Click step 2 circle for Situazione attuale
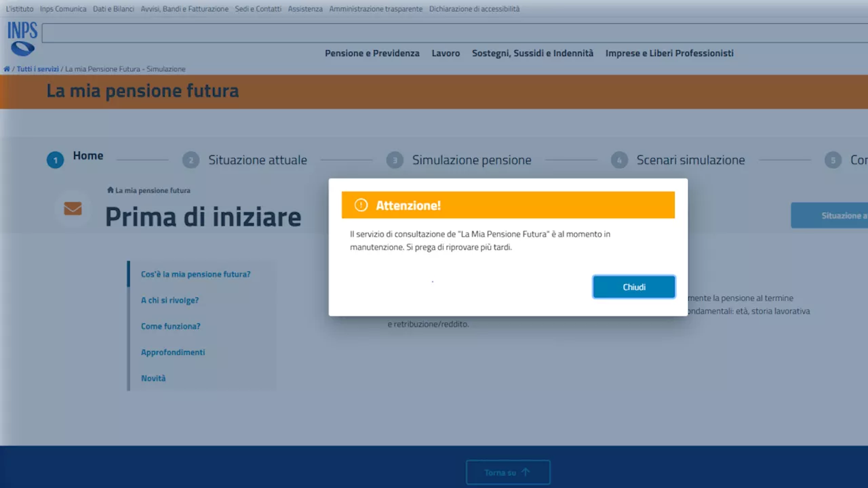 click(x=191, y=160)
